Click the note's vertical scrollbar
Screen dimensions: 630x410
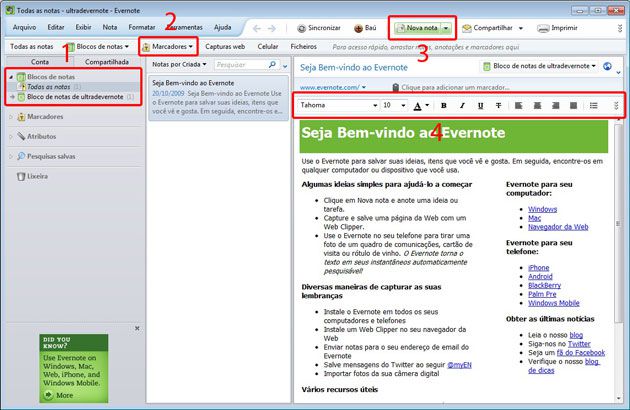tap(618, 223)
